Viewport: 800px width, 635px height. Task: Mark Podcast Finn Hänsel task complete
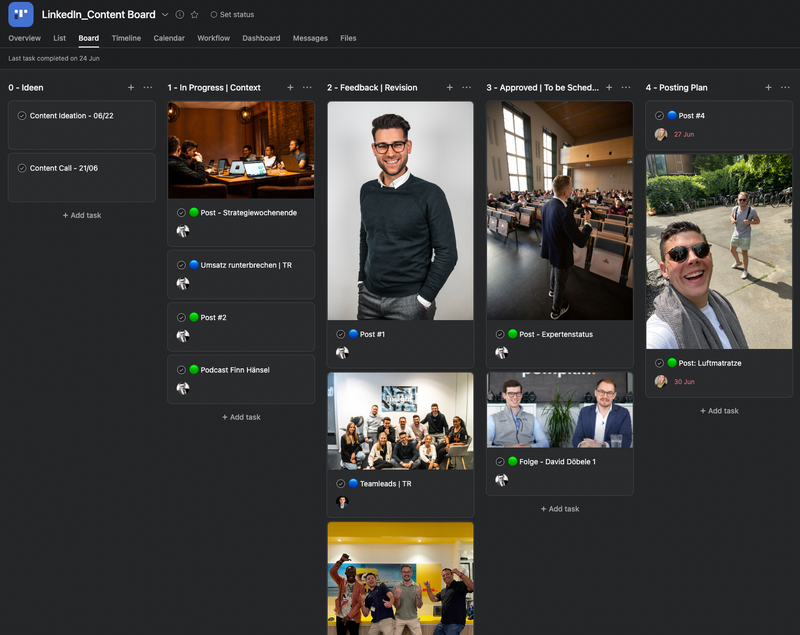(181, 370)
